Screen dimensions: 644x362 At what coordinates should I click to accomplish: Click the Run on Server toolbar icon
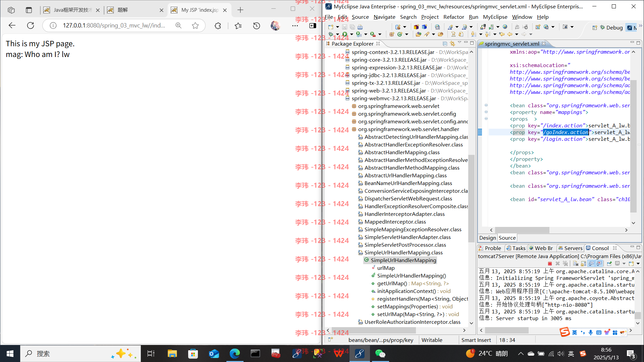tap(359, 34)
